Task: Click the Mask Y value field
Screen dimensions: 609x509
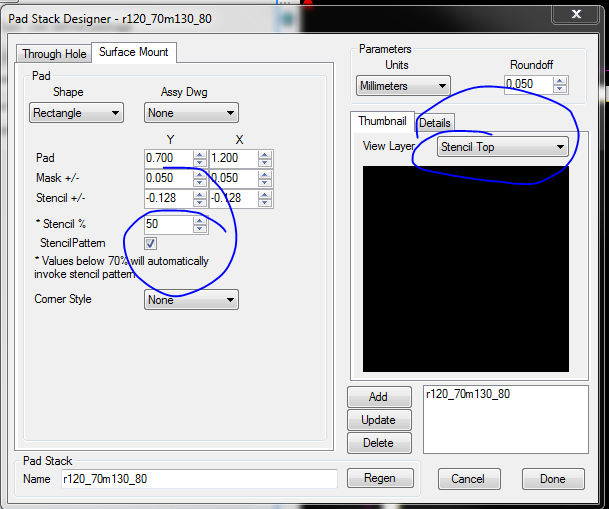Action: click(x=168, y=178)
